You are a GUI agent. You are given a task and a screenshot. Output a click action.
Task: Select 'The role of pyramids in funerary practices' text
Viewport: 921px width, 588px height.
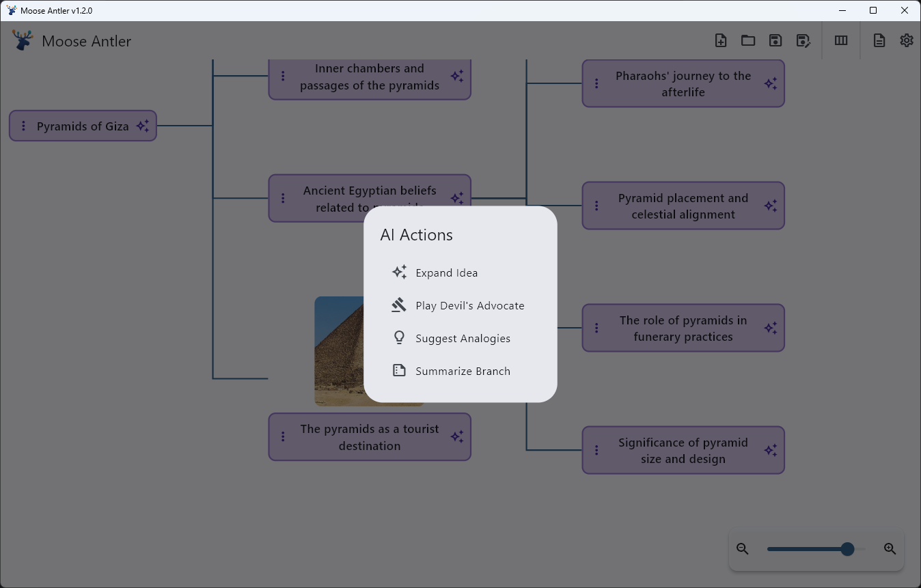pyautogui.click(x=683, y=328)
